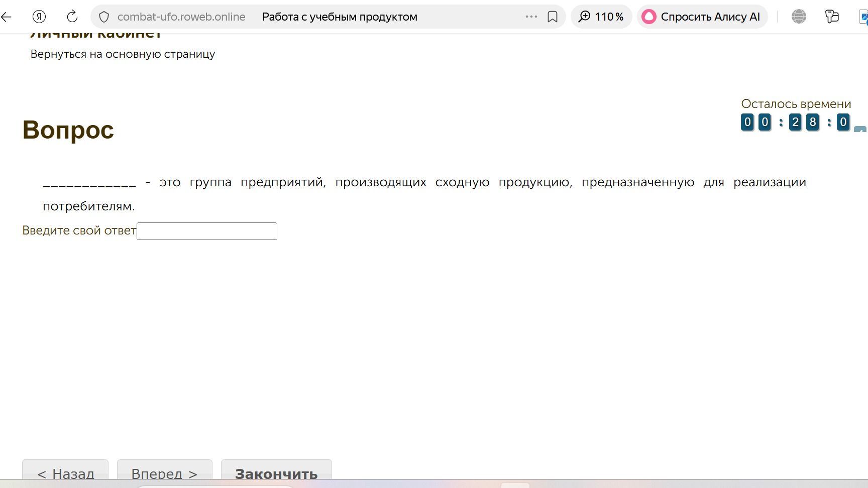Open the tabs collection icon
Image resolution: width=868 pixels, height=488 pixels.
tap(832, 17)
